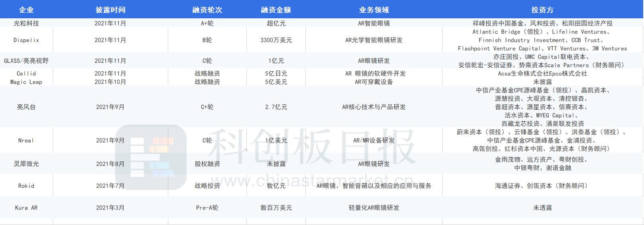The image size is (644, 225).
Task: Select the GLXSS/亮亮视野 company cell
Action: pyautogui.click(x=26, y=61)
